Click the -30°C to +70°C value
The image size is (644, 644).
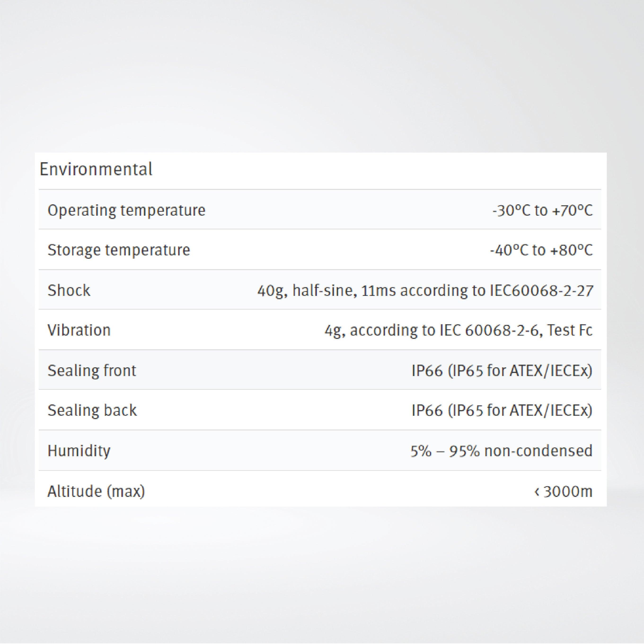542,210
